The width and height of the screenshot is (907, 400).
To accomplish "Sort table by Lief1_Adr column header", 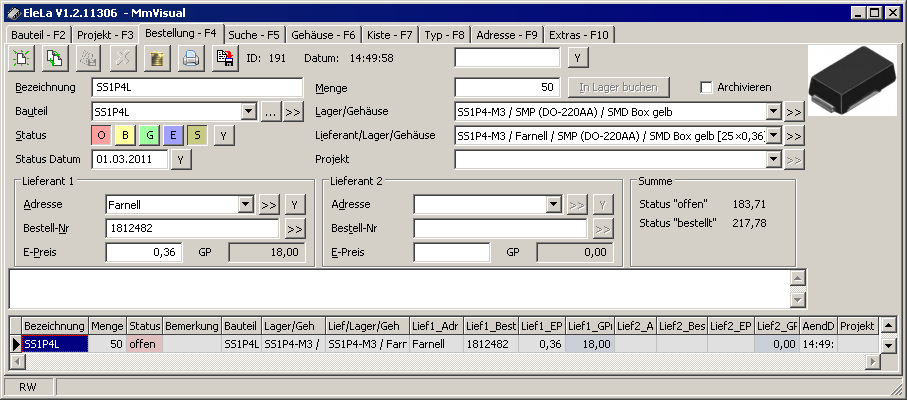I will point(437,327).
